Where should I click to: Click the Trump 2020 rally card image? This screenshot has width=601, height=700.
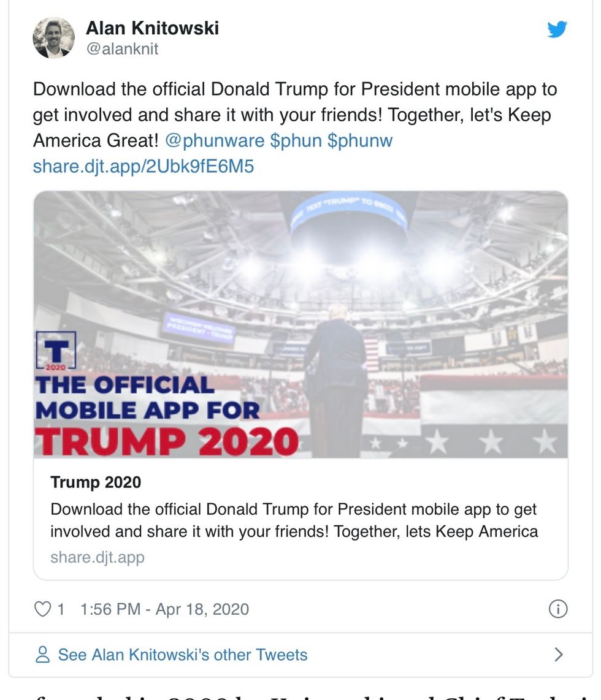(300, 325)
